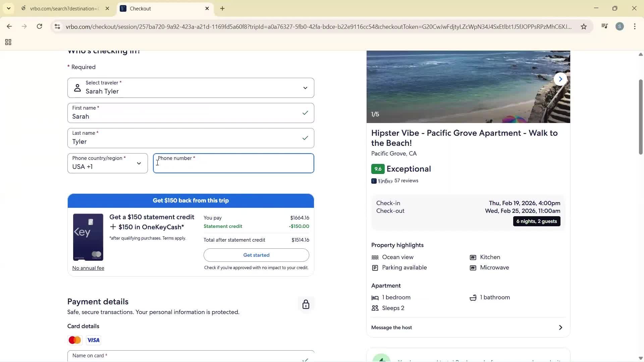The image size is (644, 362).
Task: Click the next photo arrow on property image
Action: click(x=560, y=79)
